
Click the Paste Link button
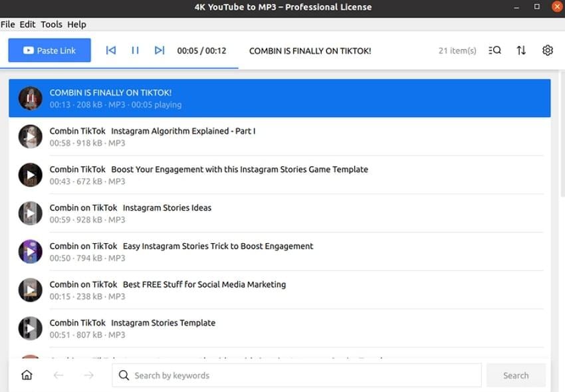(x=49, y=50)
